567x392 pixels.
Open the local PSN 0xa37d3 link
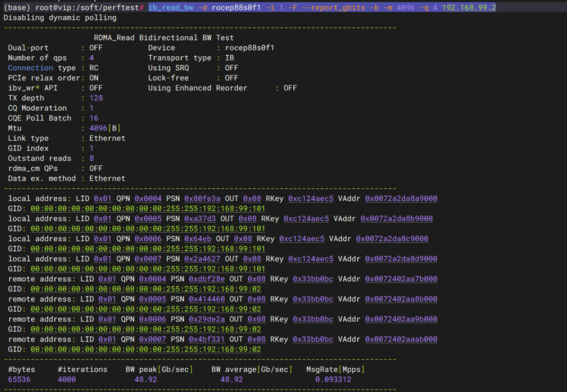(x=200, y=219)
